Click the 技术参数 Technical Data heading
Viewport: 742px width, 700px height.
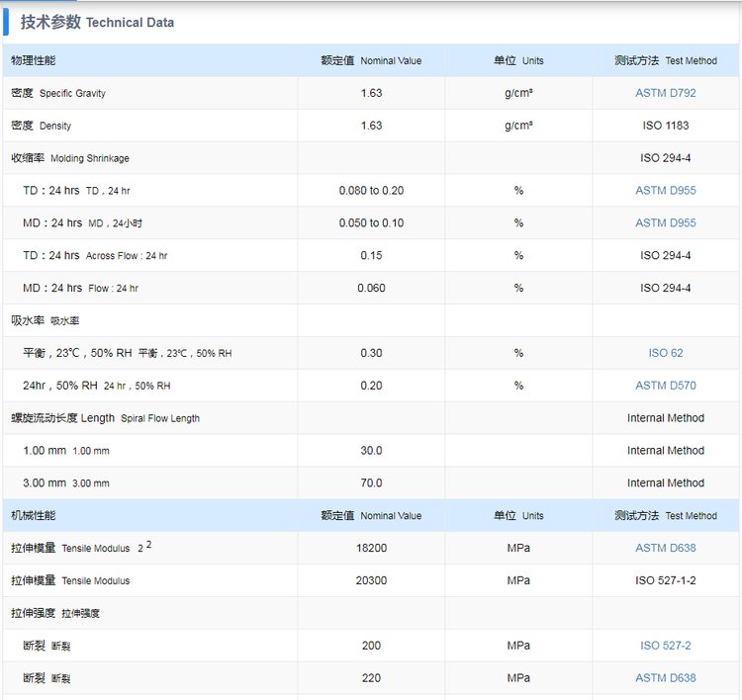point(97,22)
